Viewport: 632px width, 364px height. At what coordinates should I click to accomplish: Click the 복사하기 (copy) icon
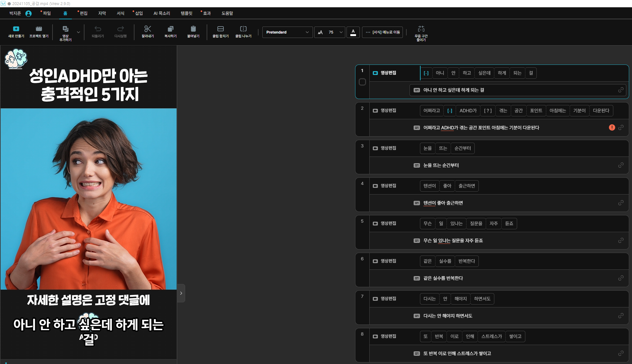[170, 29]
